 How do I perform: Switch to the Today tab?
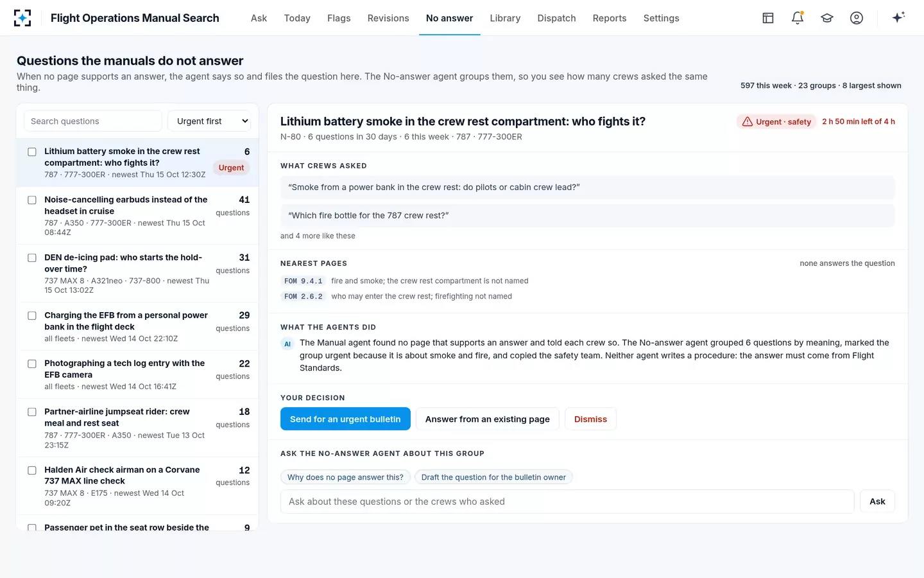click(x=297, y=18)
